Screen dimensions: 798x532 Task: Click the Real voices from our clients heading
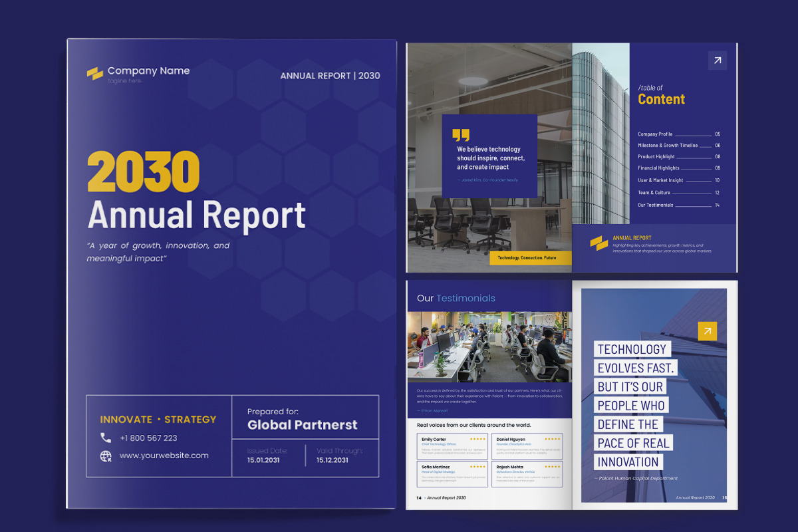(x=473, y=425)
